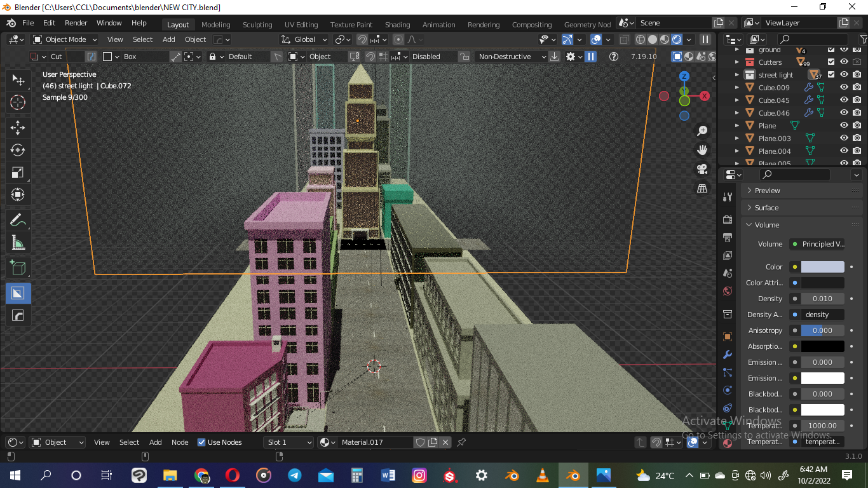The image size is (868, 488).
Task: Open VLC from the Windows taskbar
Action: point(543,475)
